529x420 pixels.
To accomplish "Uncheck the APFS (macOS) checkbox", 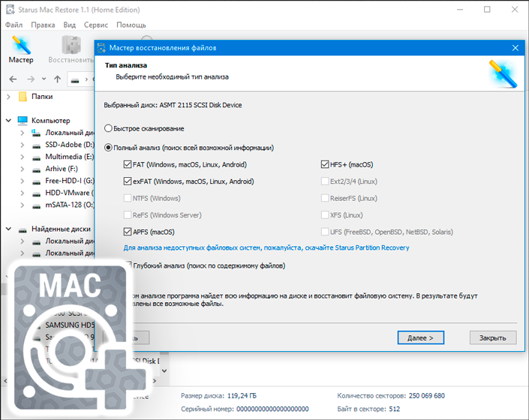I will (x=128, y=232).
